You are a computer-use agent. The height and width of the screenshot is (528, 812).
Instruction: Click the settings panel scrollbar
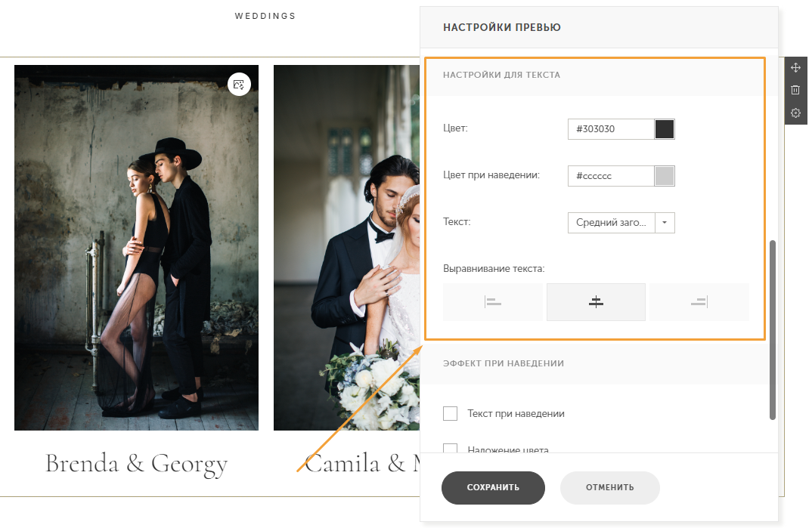pyautogui.click(x=772, y=329)
